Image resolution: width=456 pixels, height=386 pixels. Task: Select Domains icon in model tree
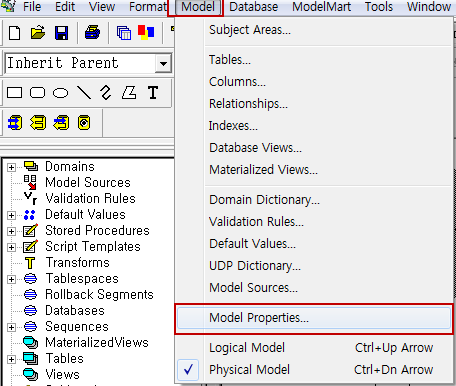pos(31,166)
